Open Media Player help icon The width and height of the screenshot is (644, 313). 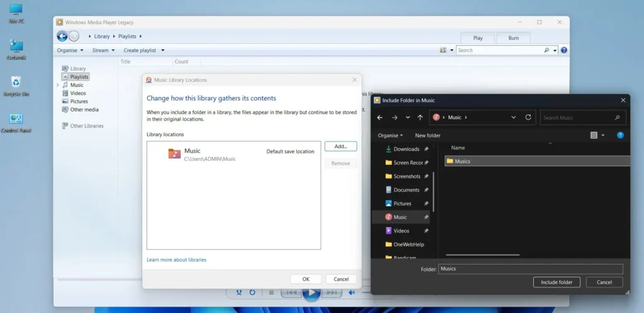click(x=564, y=50)
